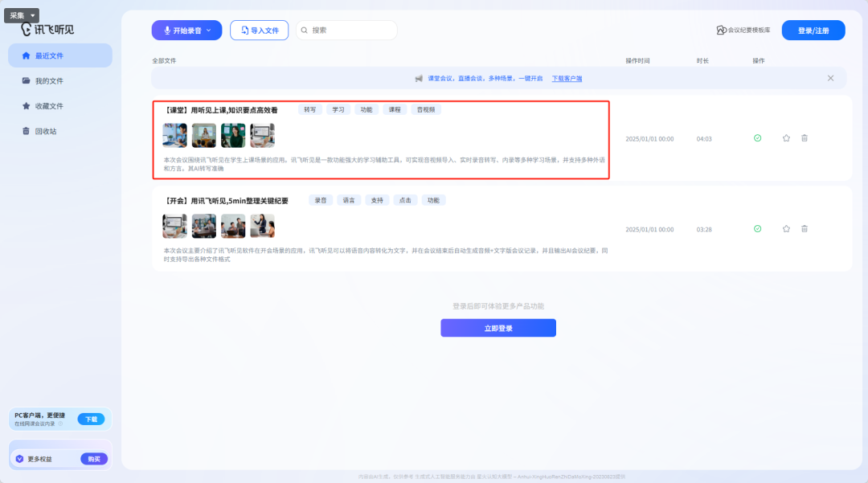
Task: Open the 会议纪要模板库 template library
Action: pos(743,31)
